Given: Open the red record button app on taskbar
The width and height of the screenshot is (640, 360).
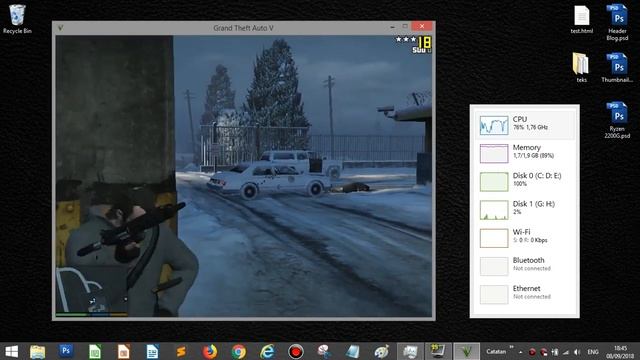Looking at the screenshot, I should 296,351.
